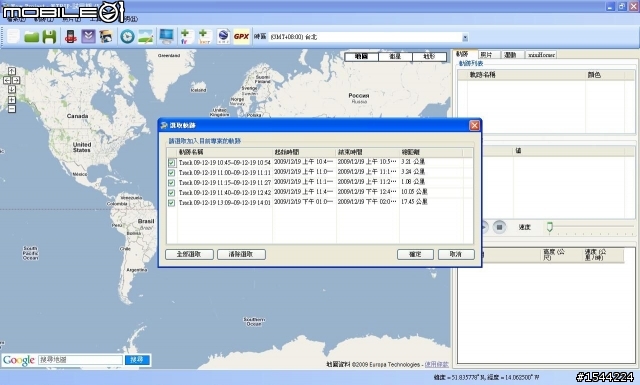This screenshot has height=385, width=640.
Task: Click 起始時間 column header in dialog
Action: [x=304, y=152]
